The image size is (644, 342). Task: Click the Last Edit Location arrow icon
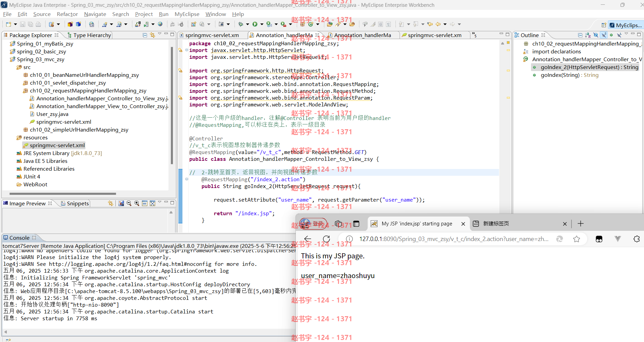point(430,24)
